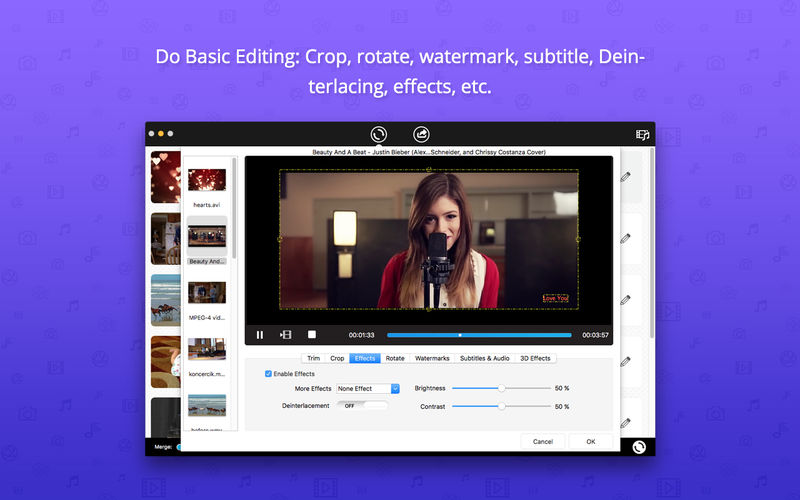Toggle the Merge switch in bottom bar
The width and height of the screenshot is (800, 500).
click(179, 447)
